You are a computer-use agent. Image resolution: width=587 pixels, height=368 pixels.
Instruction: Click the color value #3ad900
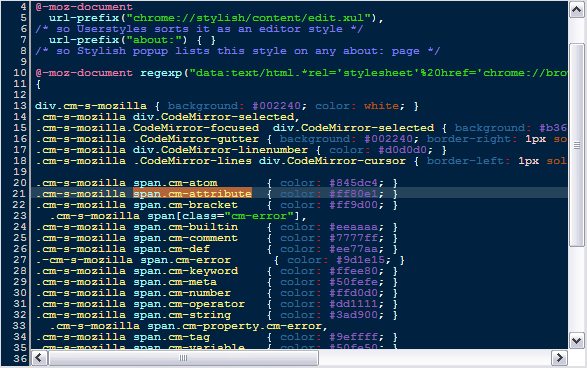(x=353, y=314)
